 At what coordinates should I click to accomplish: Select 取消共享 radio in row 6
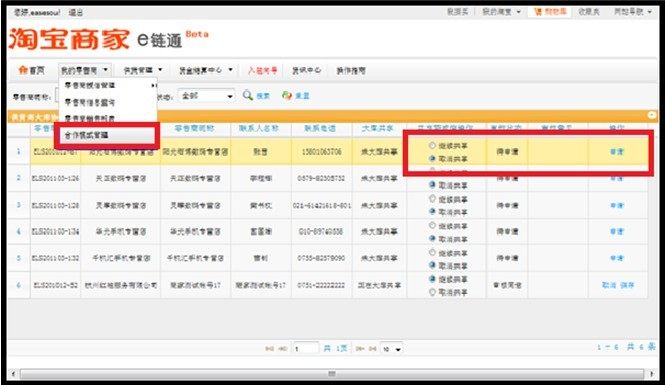(x=432, y=292)
